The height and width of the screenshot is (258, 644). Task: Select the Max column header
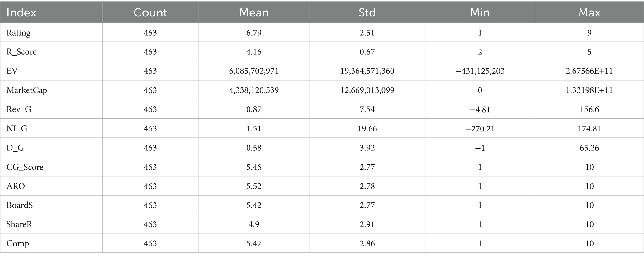click(589, 12)
